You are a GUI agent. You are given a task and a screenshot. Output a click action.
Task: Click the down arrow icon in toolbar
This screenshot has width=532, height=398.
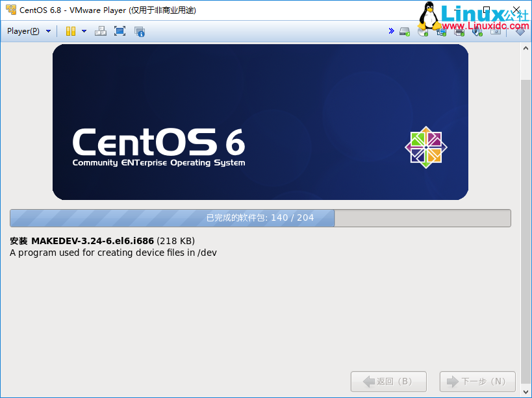(520, 31)
